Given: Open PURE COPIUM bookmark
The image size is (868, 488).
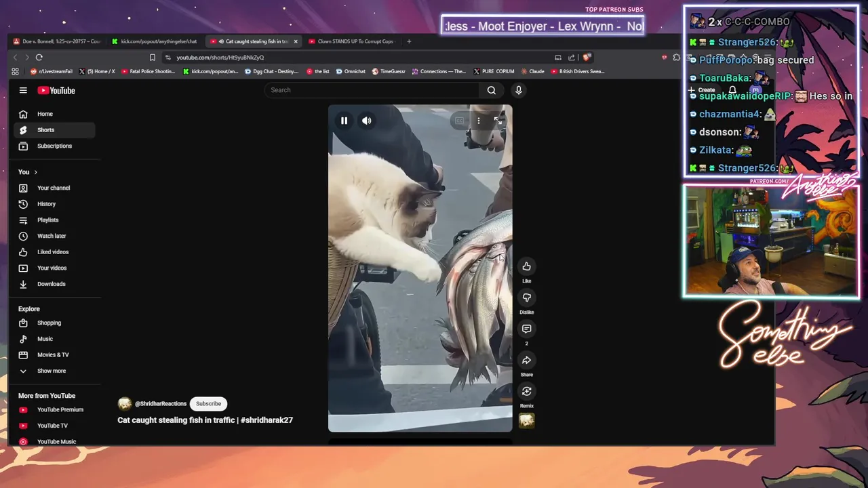Looking at the screenshot, I should [494, 71].
